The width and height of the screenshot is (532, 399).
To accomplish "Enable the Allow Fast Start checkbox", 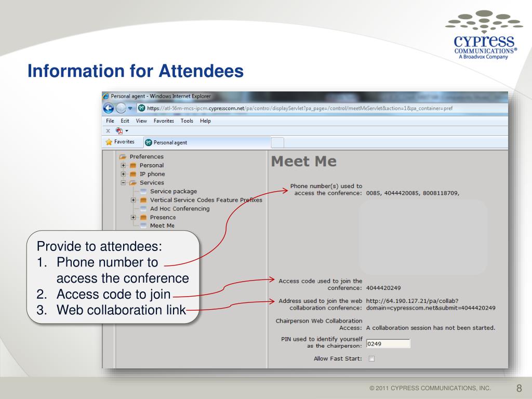I will click(x=372, y=358).
